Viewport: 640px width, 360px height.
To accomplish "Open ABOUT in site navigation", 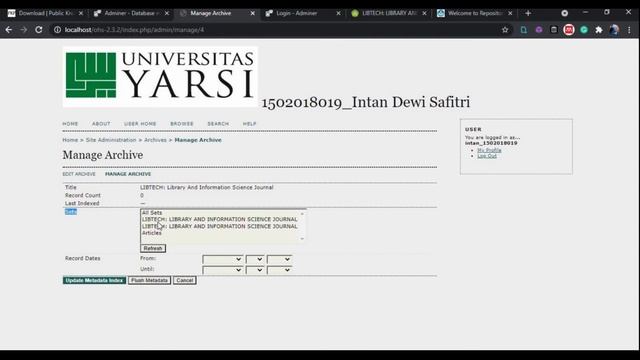I will [101, 124].
